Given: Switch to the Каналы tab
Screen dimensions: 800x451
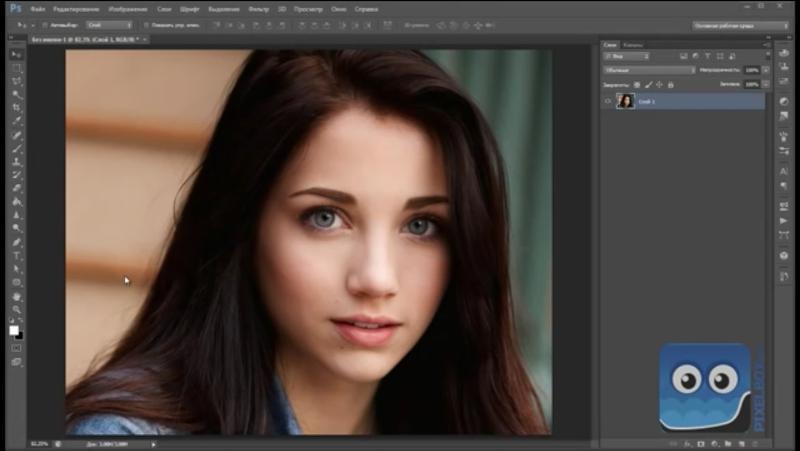Looking at the screenshot, I should click(633, 45).
